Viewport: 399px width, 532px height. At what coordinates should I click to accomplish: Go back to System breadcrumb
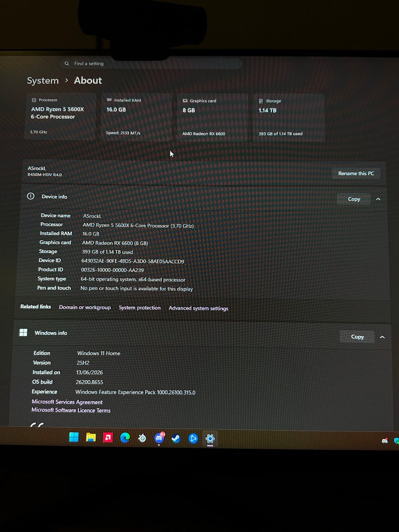(43, 81)
